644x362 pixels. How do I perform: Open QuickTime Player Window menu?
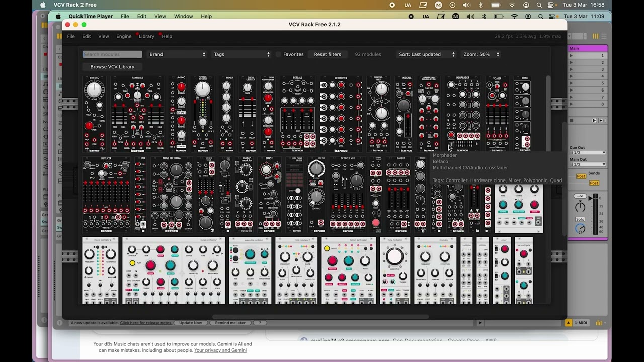point(183,16)
